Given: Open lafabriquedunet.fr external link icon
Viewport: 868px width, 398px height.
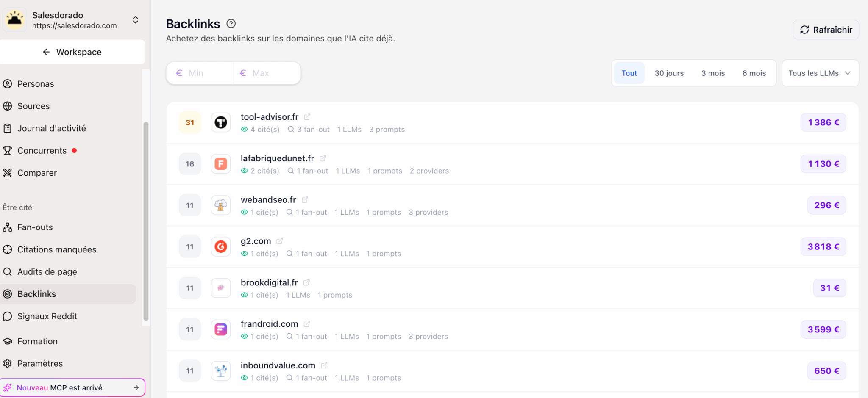Looking at the screenshot, I should point(323,158).
